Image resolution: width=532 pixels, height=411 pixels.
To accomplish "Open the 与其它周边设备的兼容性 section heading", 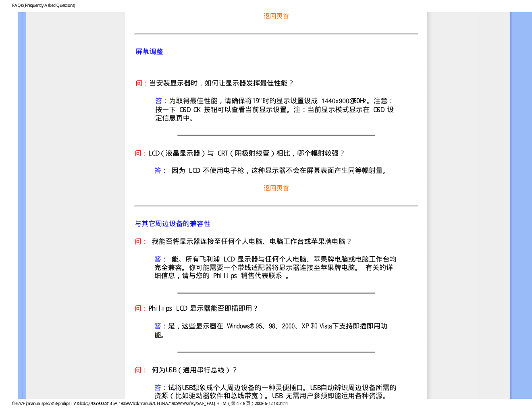I will click(x=172, y=224).
